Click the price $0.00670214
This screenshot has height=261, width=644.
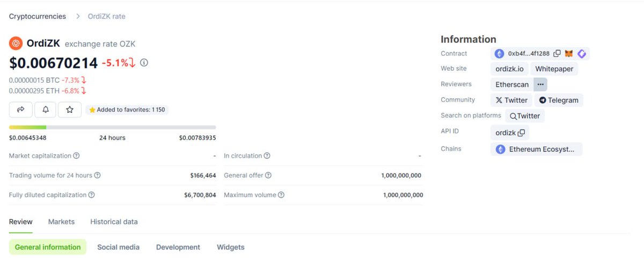[53, 63]
